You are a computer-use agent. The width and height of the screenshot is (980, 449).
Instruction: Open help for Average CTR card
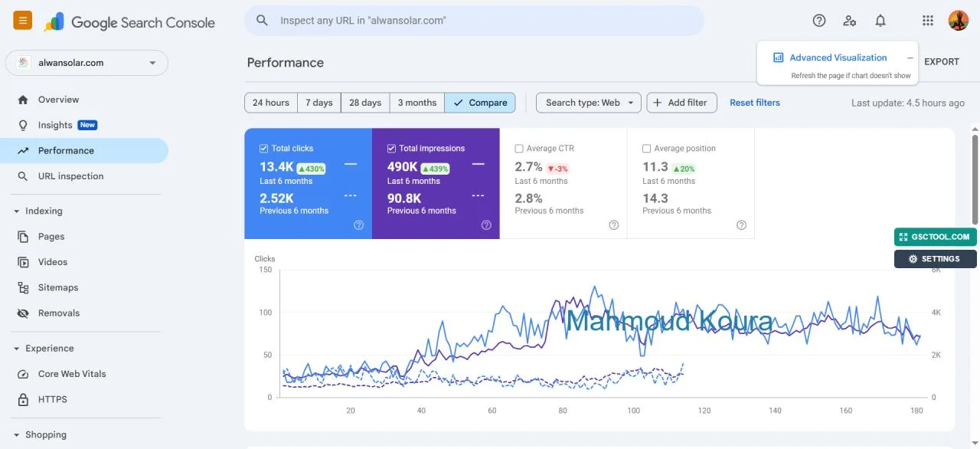click(614, 225)
